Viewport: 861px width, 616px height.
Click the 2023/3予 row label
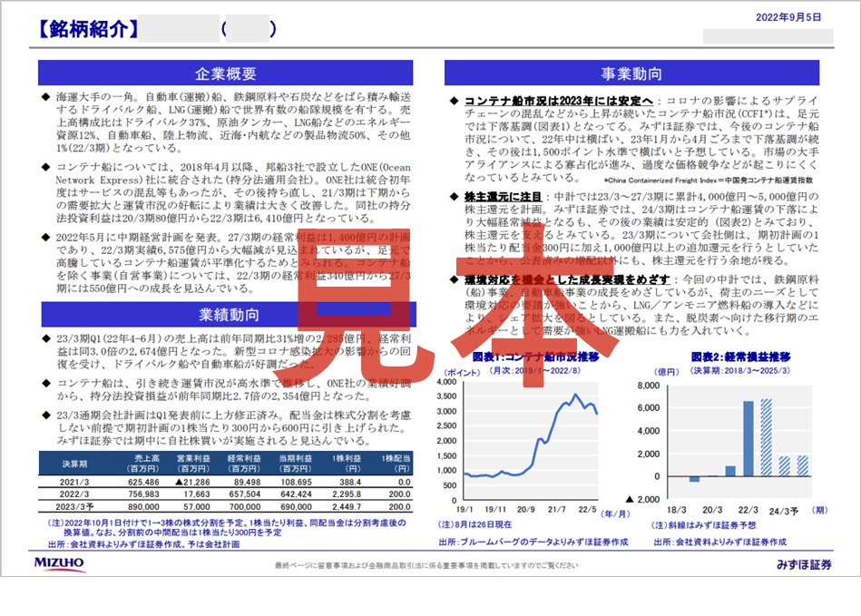click(74, 507)
